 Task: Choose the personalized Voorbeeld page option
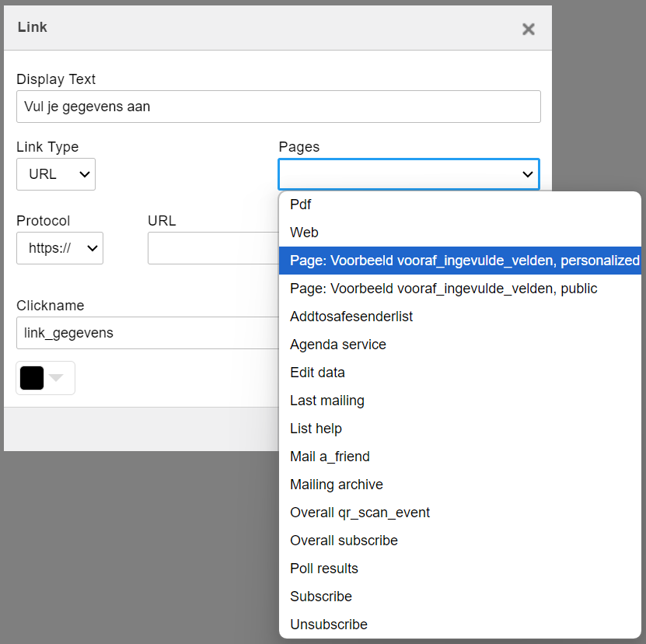point(459,261)
